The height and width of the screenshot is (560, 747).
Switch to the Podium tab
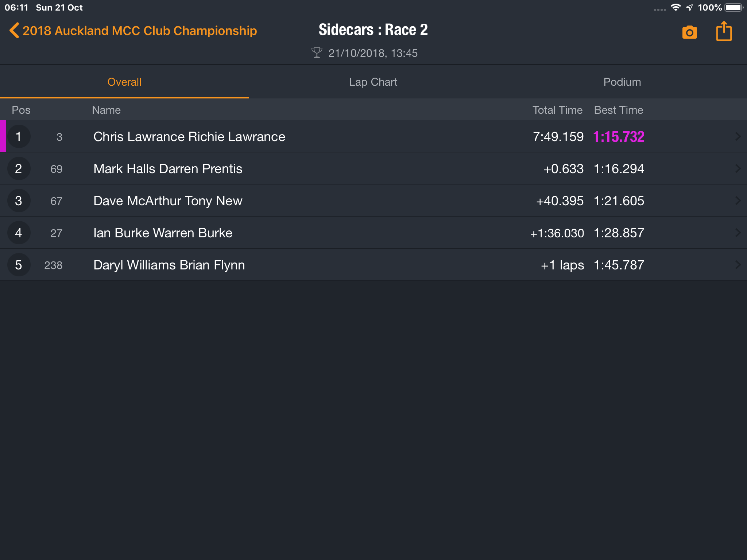tap(622, 82)
